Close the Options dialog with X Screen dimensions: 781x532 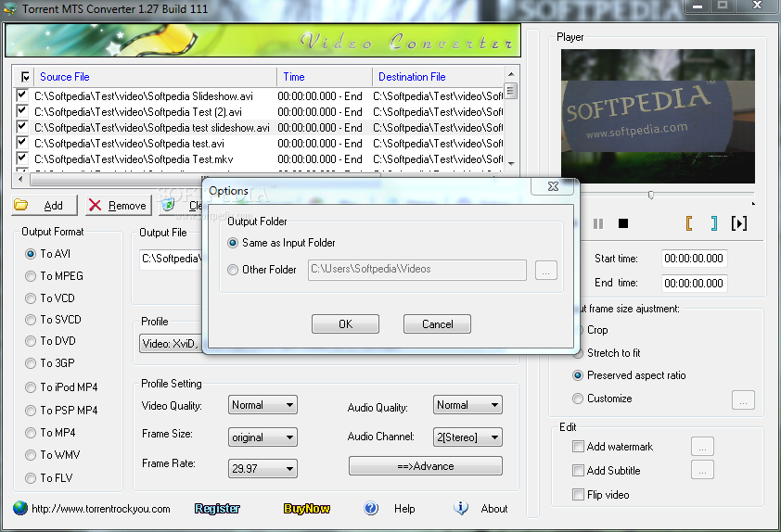553,186
